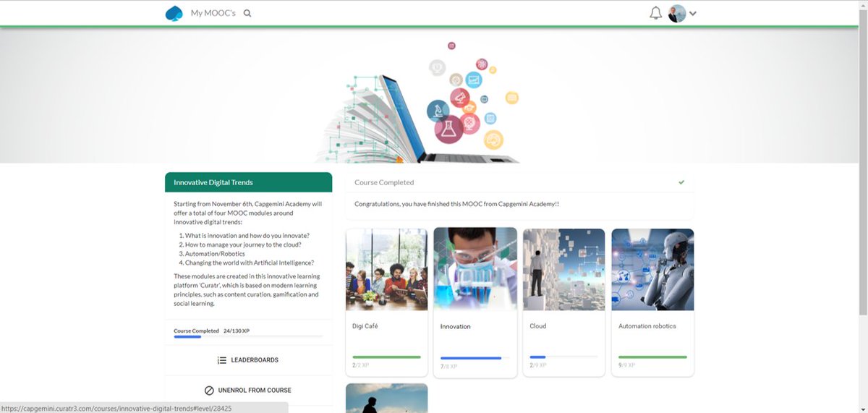Open the Automation robotics module thumbnail

coord(652,270)
